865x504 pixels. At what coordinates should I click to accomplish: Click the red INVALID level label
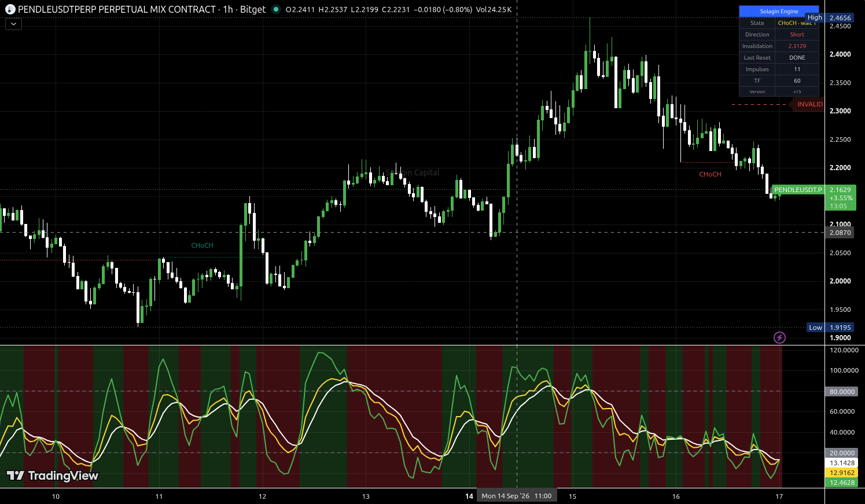pos(809,104)
